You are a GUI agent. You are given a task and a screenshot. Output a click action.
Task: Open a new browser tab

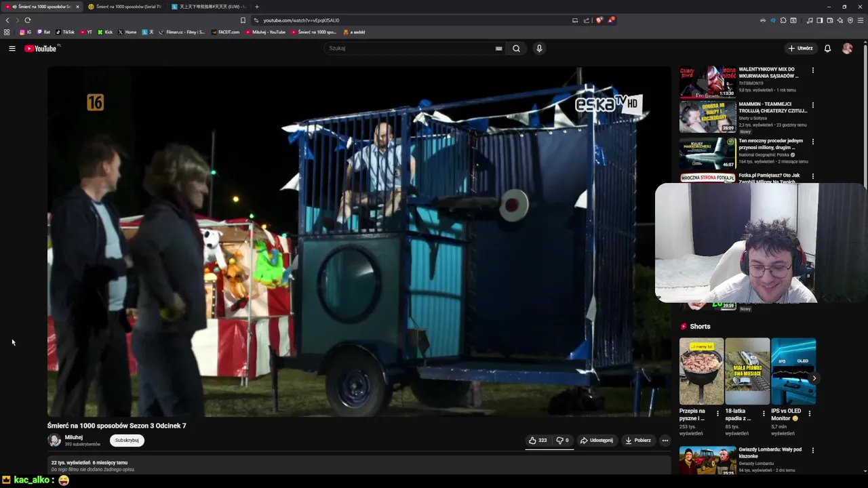[256, 7]
